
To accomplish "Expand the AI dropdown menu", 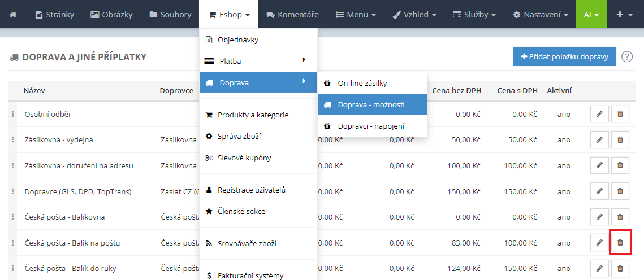I will coord(591,14).
